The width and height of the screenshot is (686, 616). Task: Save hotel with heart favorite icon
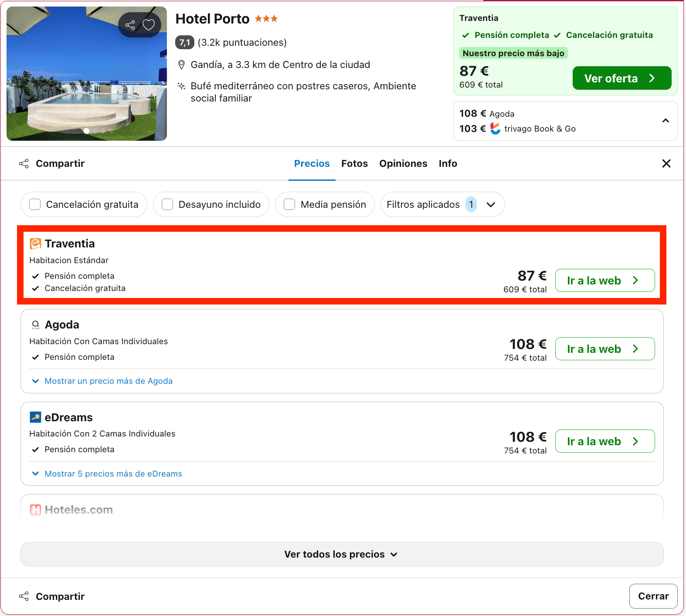click(x=149, y=25)
